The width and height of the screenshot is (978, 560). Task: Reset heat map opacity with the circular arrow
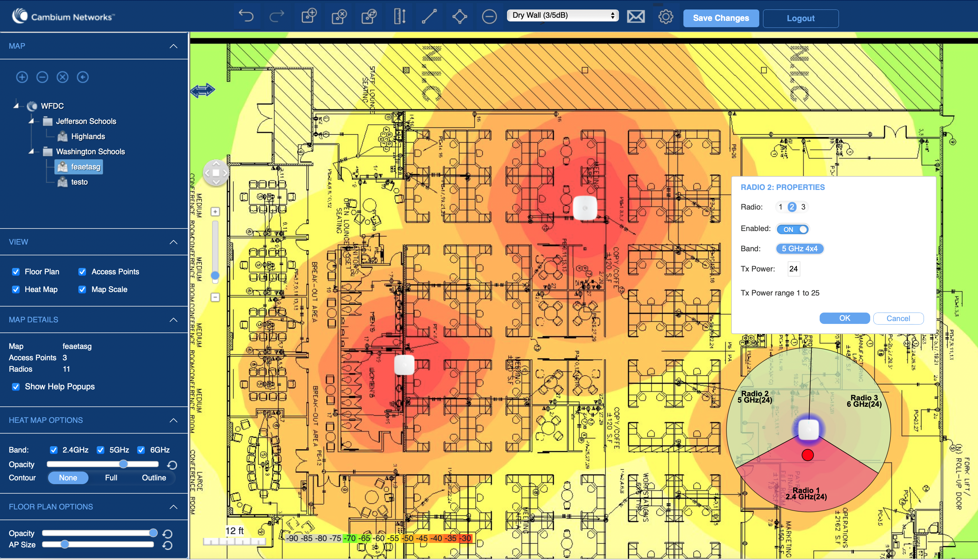172,465
